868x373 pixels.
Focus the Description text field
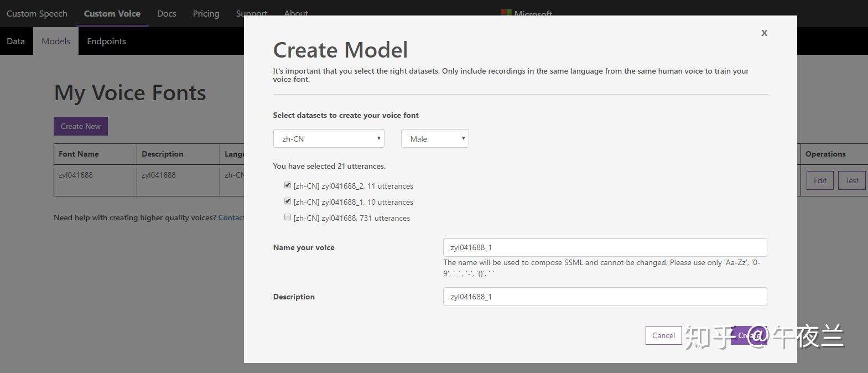coord(605,297)
